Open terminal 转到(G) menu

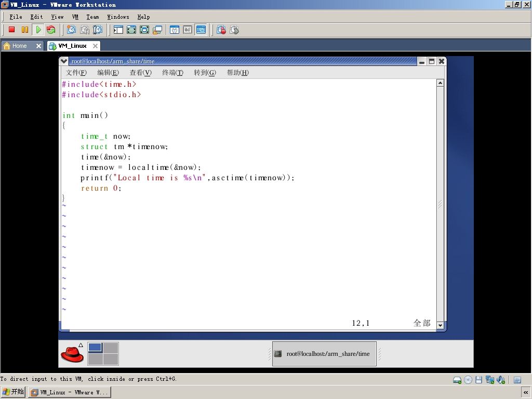click(205, 73)
